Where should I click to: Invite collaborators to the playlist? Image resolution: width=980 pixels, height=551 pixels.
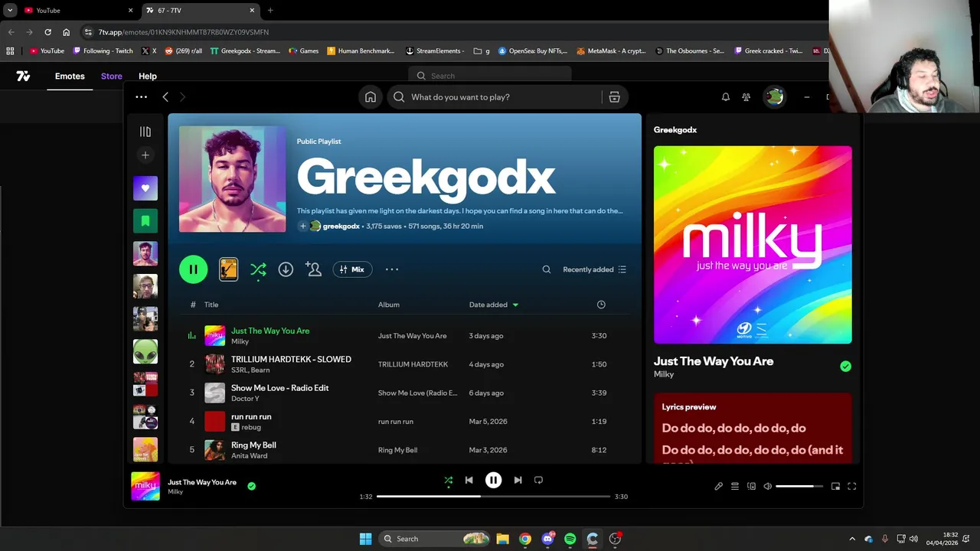pyautogui.click(x=313, y=269)
